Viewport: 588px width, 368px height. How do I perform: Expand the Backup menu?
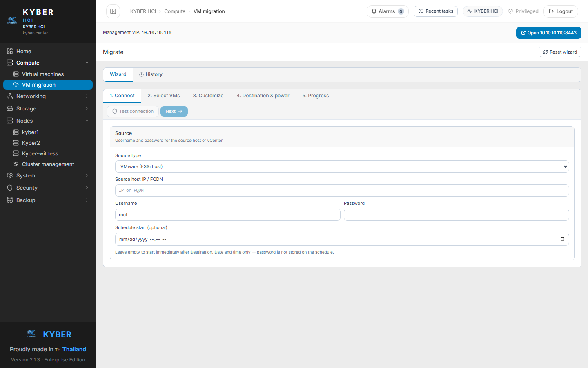click(48, 200)
